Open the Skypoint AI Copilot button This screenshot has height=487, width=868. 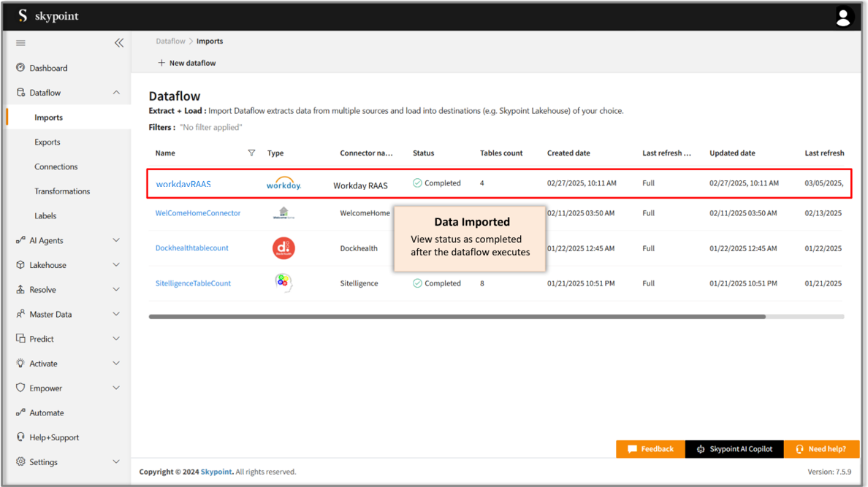[x=734, y=449]
